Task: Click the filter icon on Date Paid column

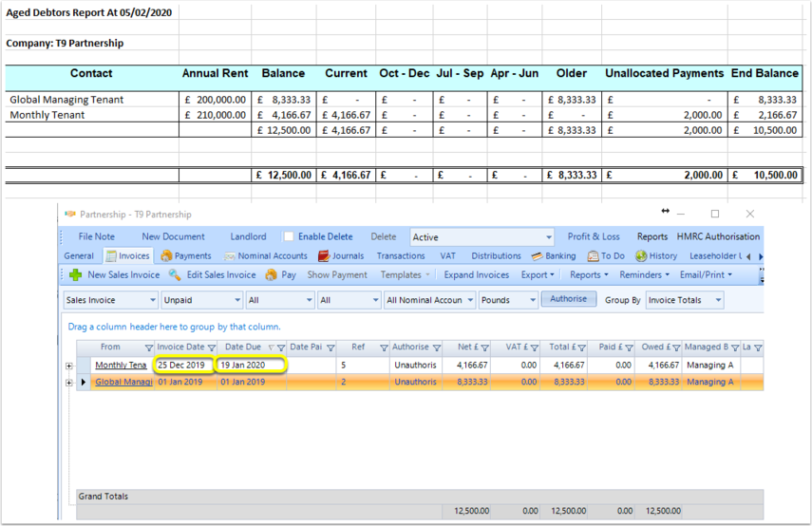Action: coord(330,348)
